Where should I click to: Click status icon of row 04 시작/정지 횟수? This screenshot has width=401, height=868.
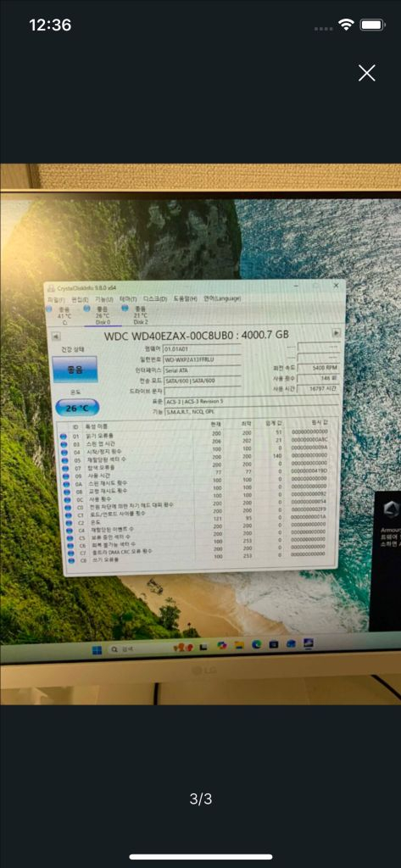click(64, 453)
